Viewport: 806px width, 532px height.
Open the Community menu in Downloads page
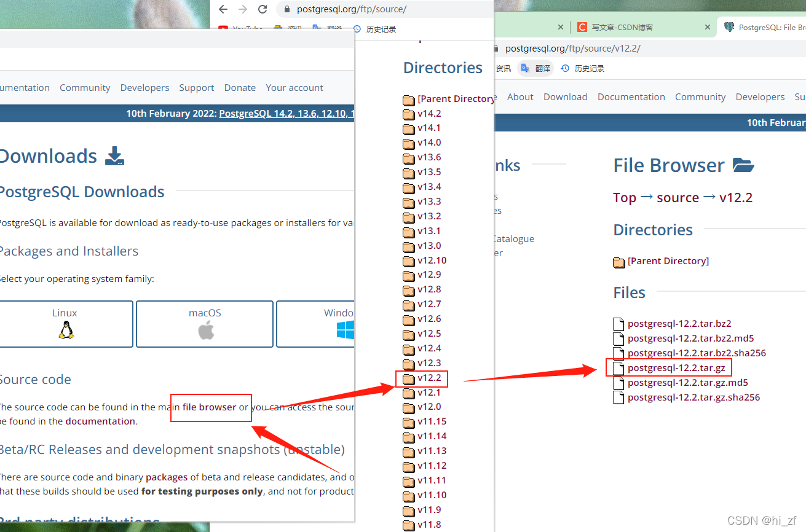pyautogui.click(x=85, y=88)
